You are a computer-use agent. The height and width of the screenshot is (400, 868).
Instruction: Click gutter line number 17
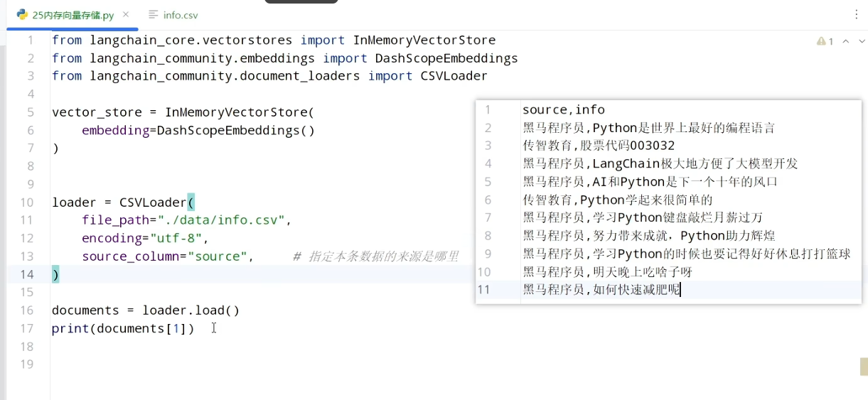click(x=27, y=328)
